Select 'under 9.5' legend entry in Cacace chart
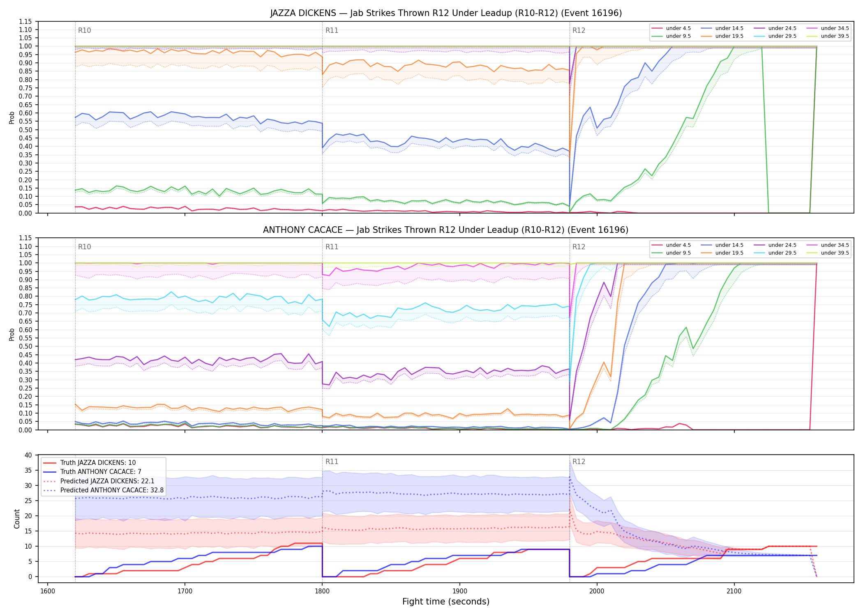The width and height of the screenshot is (863, 616). click(x=671, y=253)
